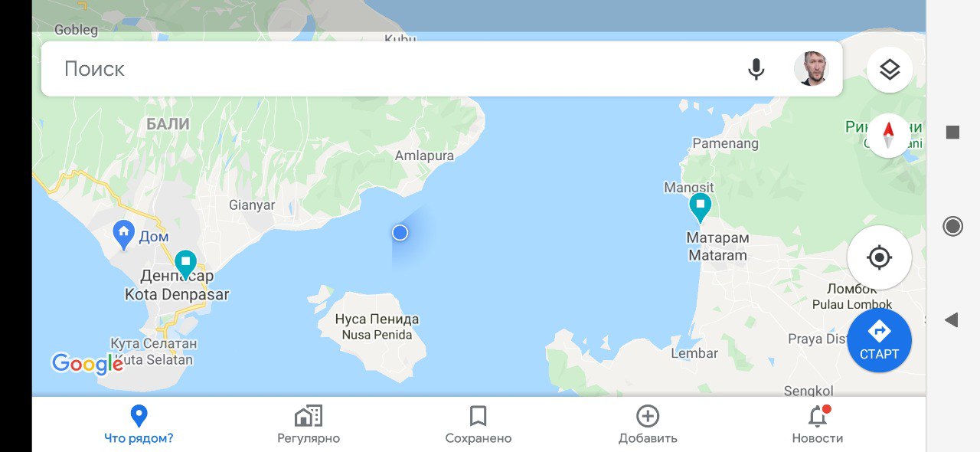The width and height of the screenshot is (980, 452).
Task: Open the map layers button
Action: coord(890,70)
